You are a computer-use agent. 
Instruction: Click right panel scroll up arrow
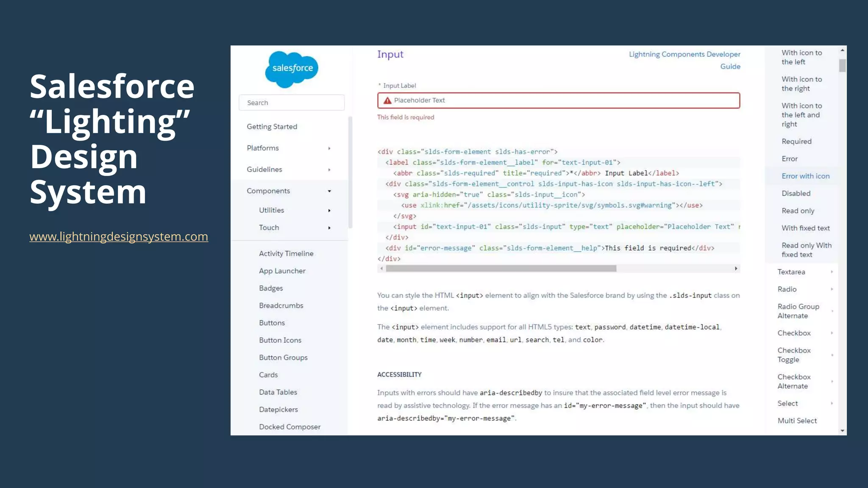pyautogui.click(x=843, y=50)
